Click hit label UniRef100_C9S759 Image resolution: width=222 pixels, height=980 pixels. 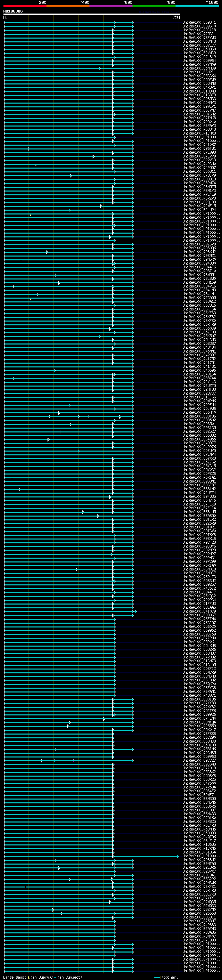pos(199,634)
